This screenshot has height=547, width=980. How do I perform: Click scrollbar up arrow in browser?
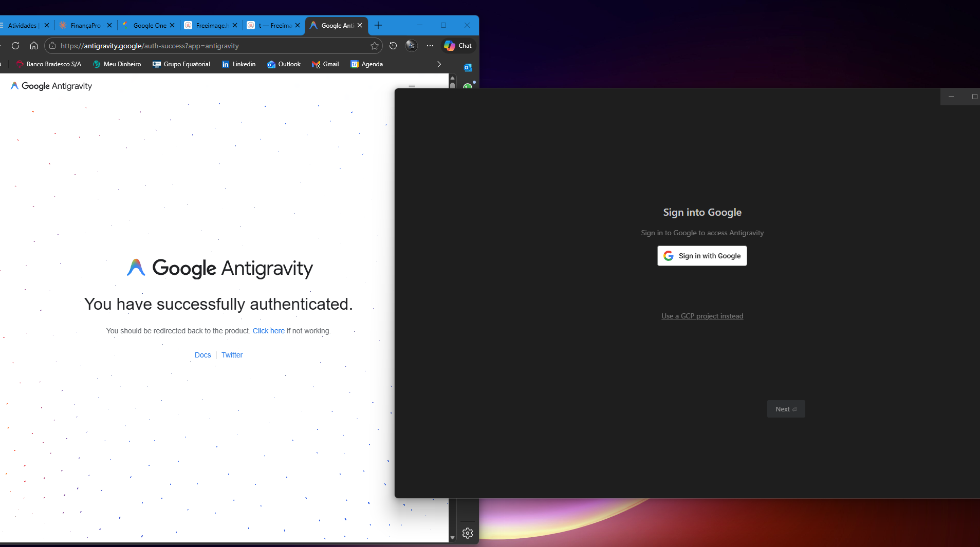click(452, 78)
